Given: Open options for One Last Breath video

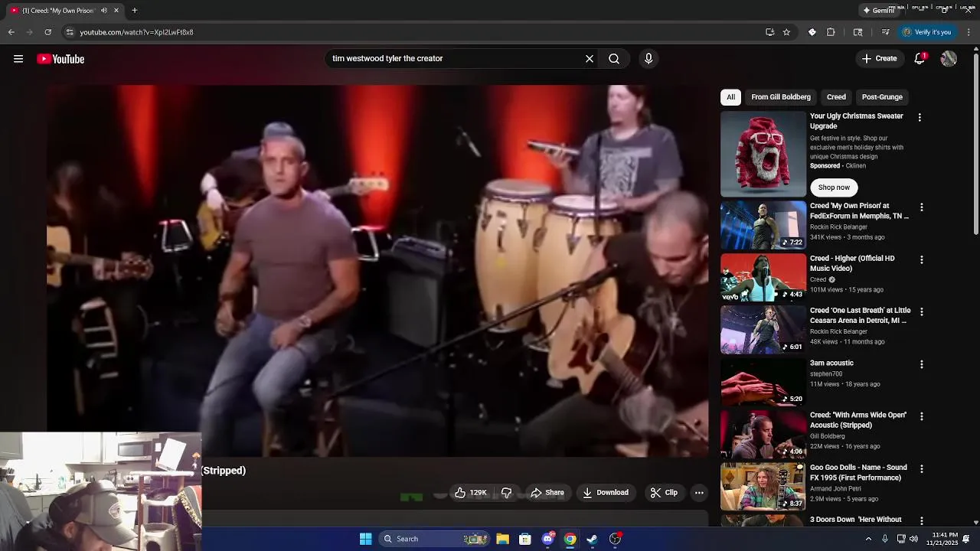Looking at the screenshot, I should coord(922,312).
